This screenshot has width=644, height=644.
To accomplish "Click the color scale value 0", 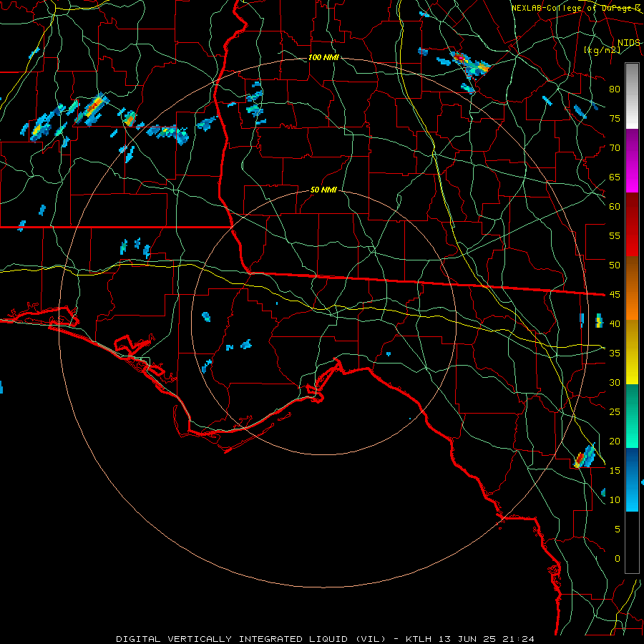I will pyautogui.click(x=618, y=559).
